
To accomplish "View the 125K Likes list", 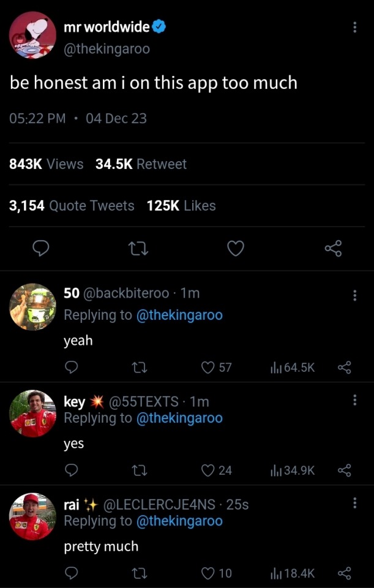I will (x=181, y=206).
